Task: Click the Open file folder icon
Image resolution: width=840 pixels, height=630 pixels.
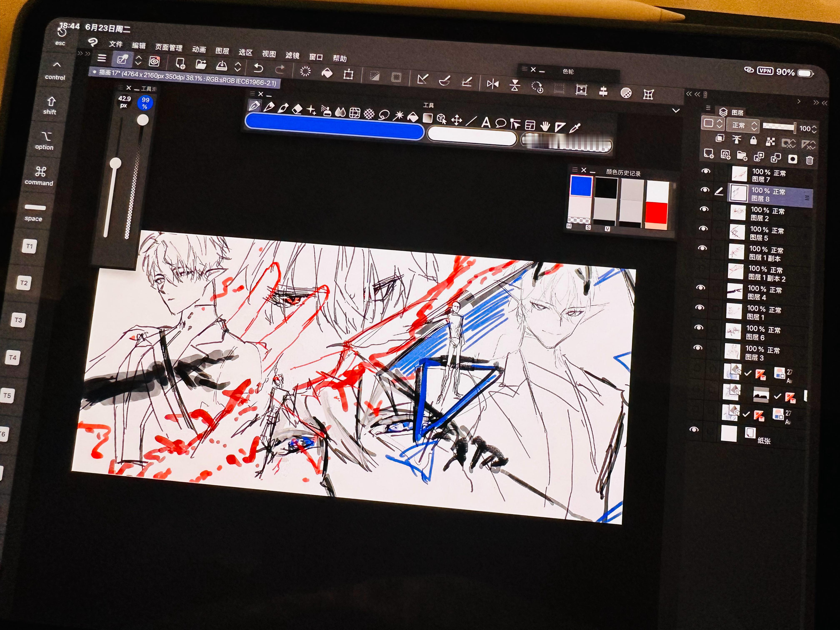Action: point(201,65)
